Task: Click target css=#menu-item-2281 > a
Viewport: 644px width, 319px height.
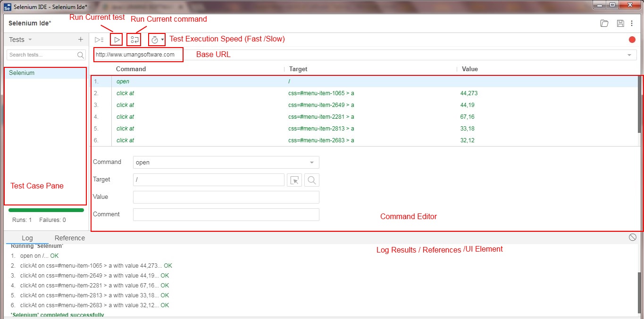Action: click(321, 117)
